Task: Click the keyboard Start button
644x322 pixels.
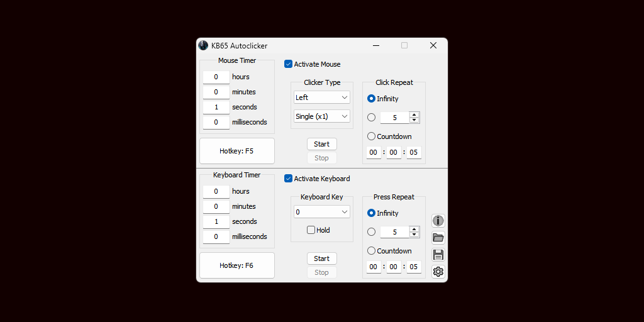Action: coord(321,258)
